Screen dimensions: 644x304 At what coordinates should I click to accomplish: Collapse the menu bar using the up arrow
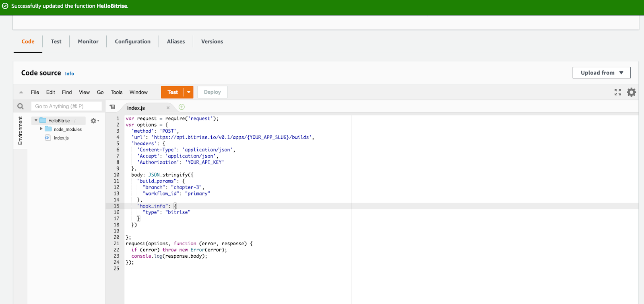click(21, 92)
